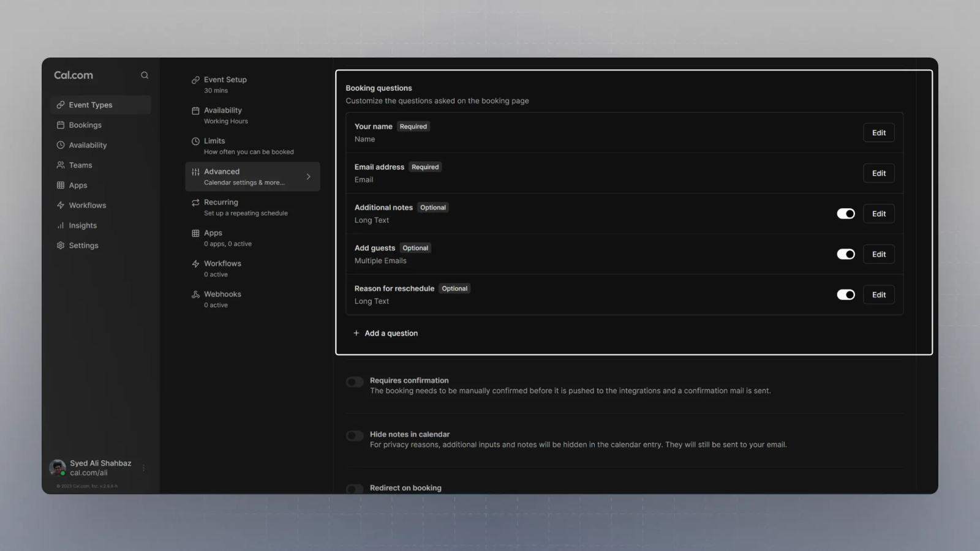The height and width of the screenshot is (551, 980).
Task: Click Edit for Reason for reschedule
Action: tap(878, 295)
